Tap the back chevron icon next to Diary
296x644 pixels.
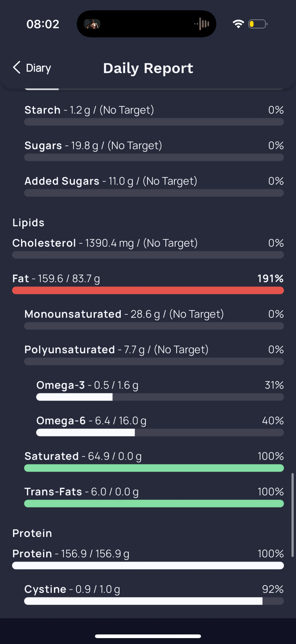point(16,68)
